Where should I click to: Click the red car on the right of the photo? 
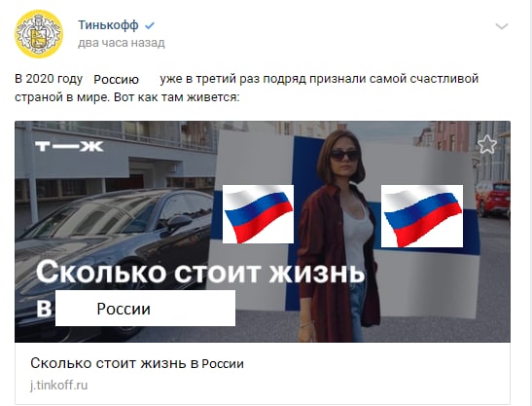493,199
